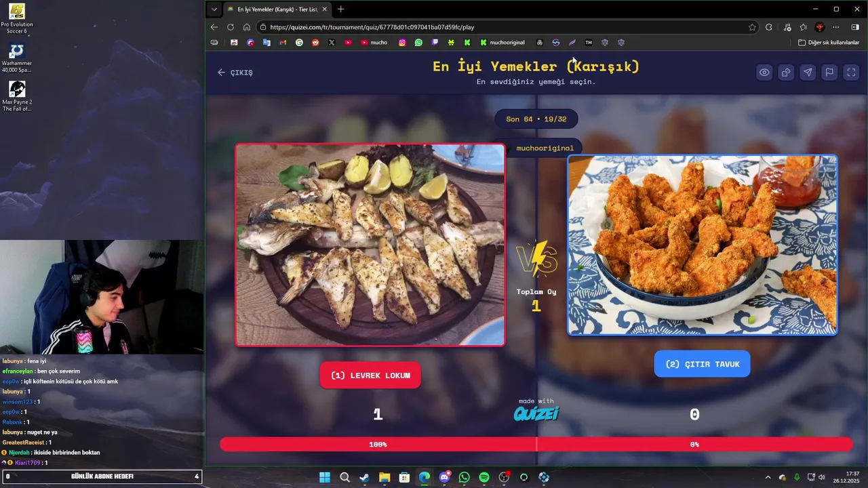This screenshot has height=488, width=868.
Task: Bookmark page with the star icon
Action: 752,27
